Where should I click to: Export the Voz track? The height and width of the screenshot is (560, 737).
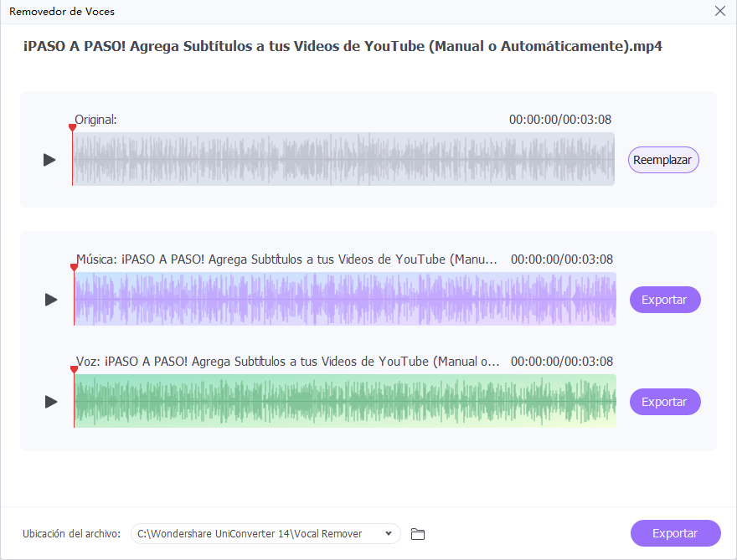(x=664, y=402)
